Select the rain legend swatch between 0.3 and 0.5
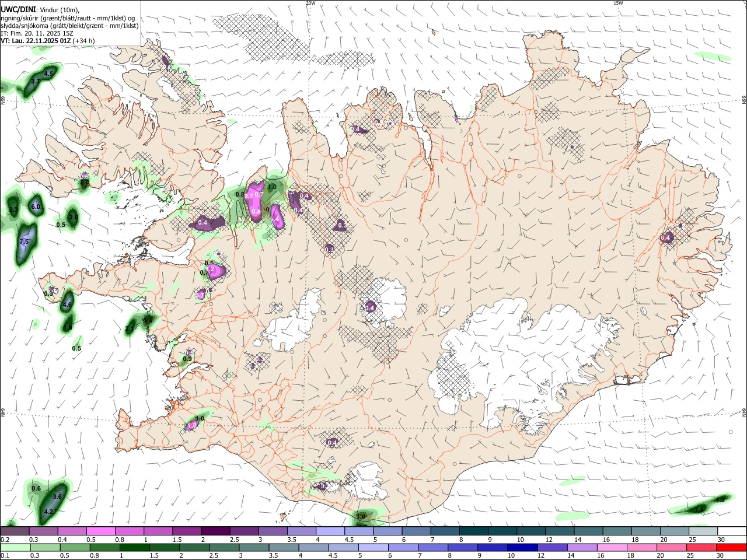The image size is (747, 560). (45, 548)
